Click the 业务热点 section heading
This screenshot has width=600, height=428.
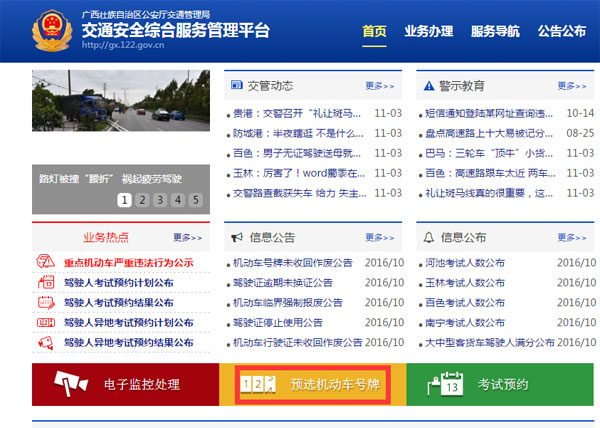tap(106, 237)
